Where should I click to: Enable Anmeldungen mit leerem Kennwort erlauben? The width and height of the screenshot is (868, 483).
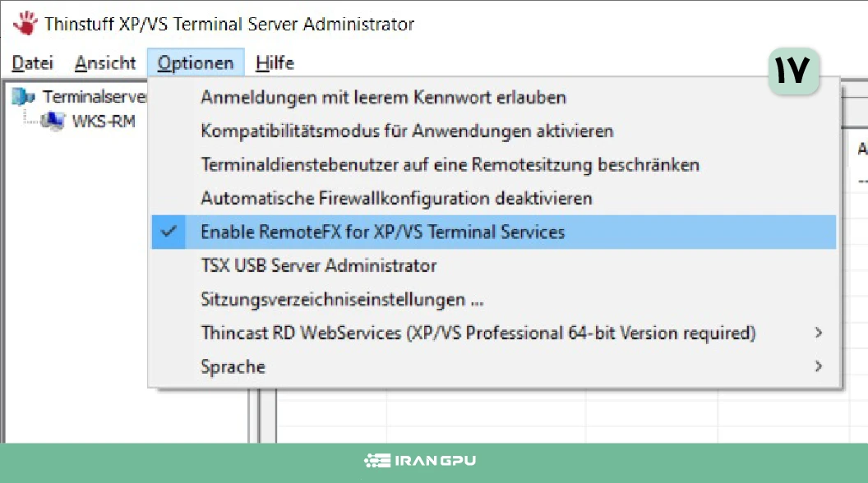[x=383, y=97]
